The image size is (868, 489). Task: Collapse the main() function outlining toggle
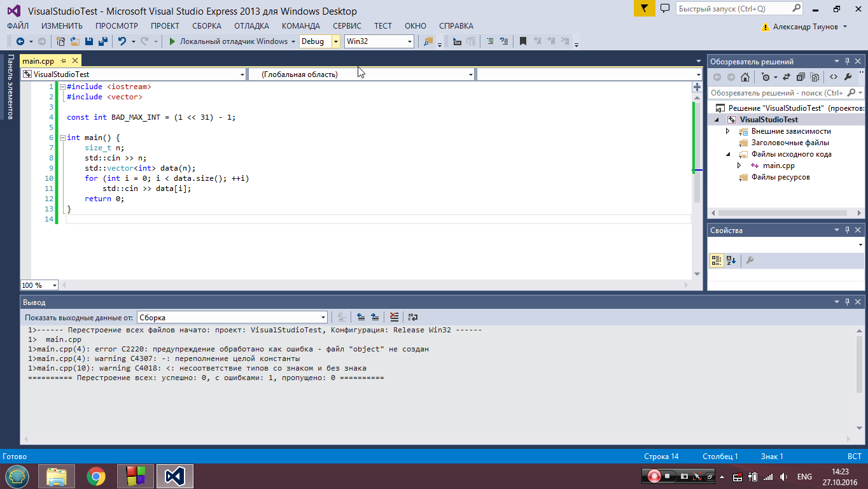tap(62, 138)
